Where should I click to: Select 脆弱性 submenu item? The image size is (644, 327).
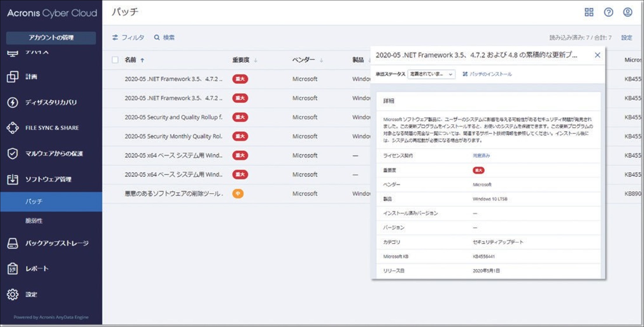point(34,221)
